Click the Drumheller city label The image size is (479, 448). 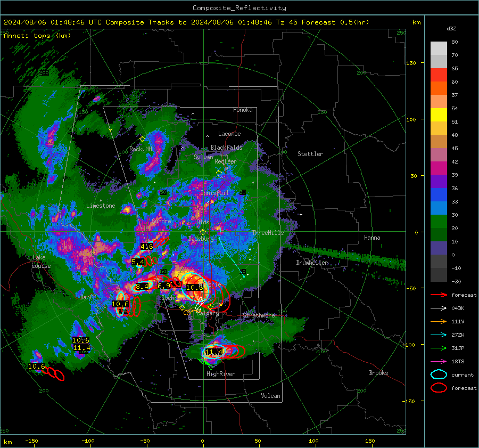pyautogui.click(x=312, y=263)
